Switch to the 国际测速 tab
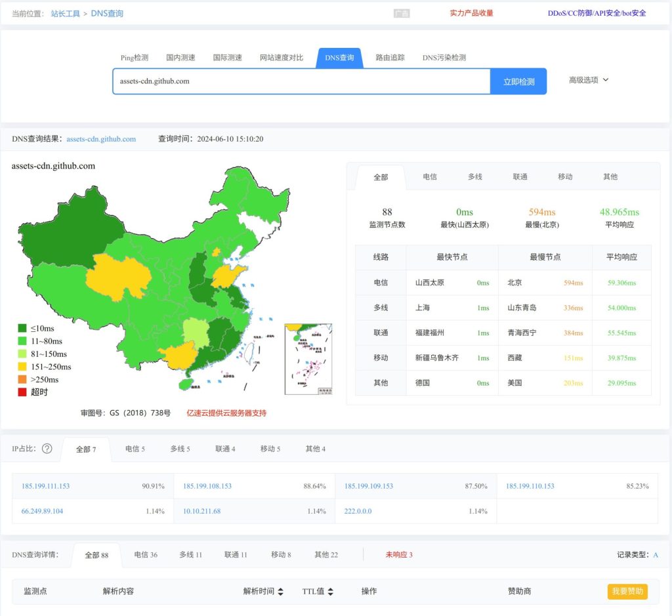672x616 pixels. (227, 58)
